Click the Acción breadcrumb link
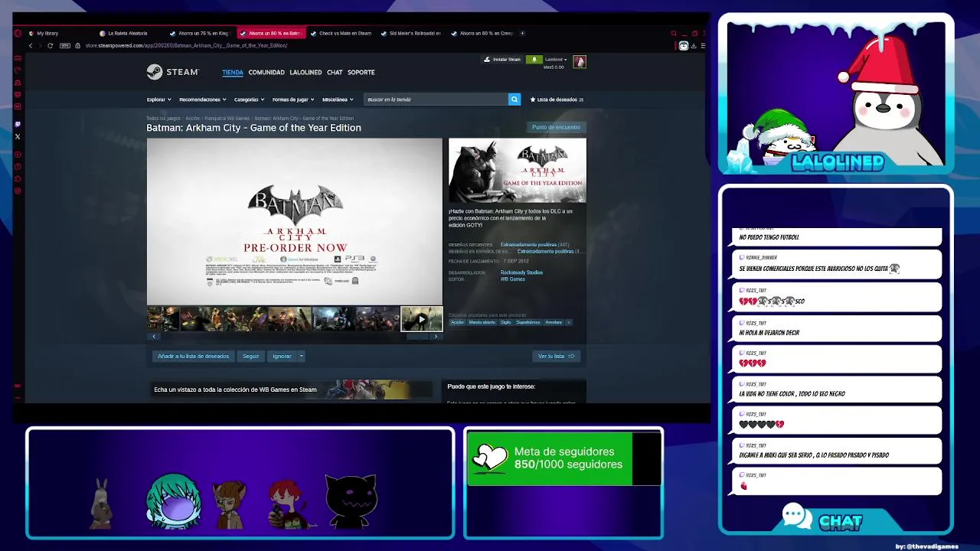 coord(192,119)
